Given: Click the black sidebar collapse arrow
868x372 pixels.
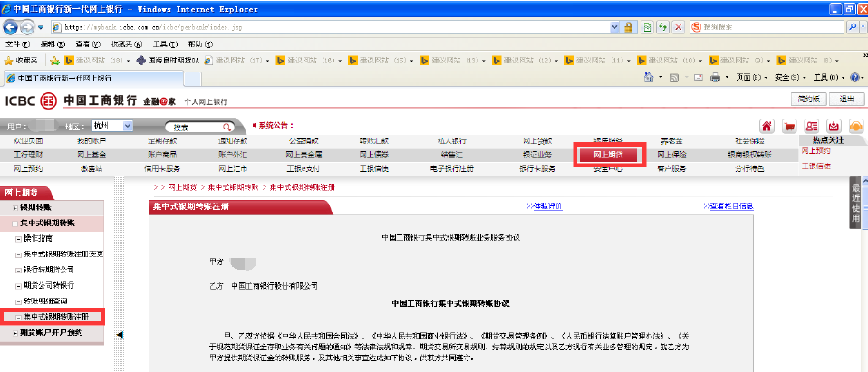Looking at the screenshot, I should click(119, 334).
